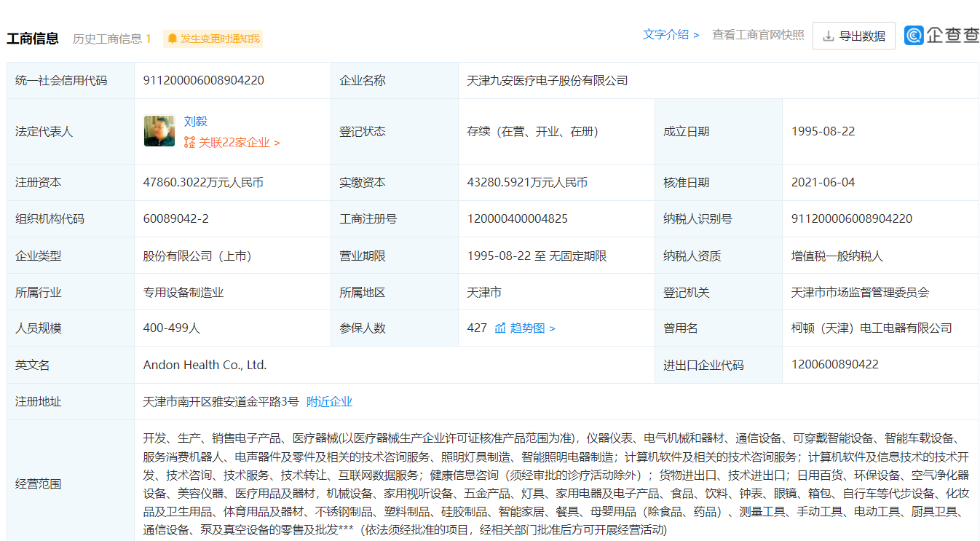Image resolution: width=980 pixels, height=541 pixels.
Task: Click organization code 60089042-2
Action: coord(176,219)
